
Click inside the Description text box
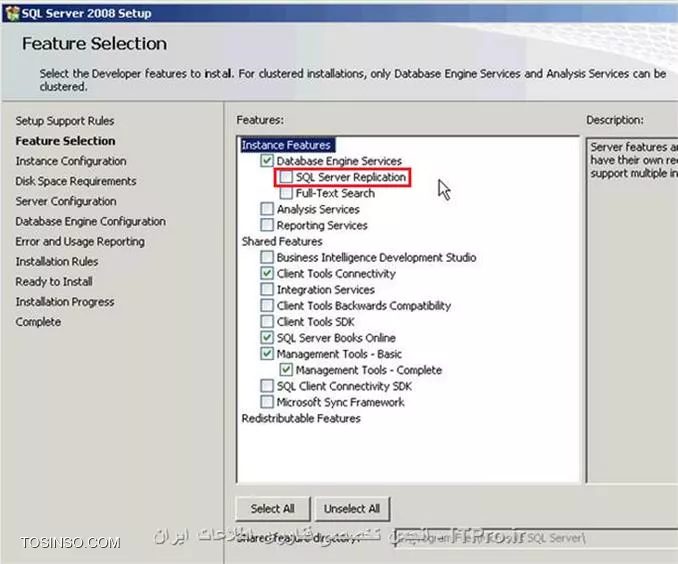click(632, 310)
